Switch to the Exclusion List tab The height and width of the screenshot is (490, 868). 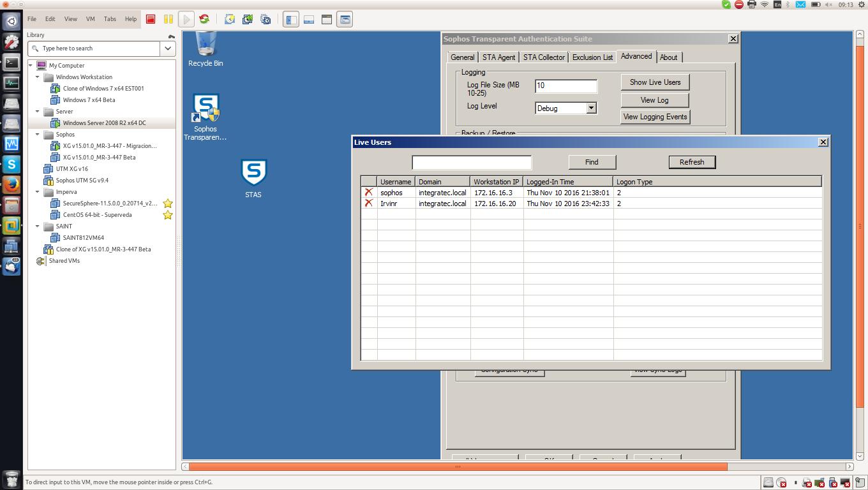pos(592,57)
